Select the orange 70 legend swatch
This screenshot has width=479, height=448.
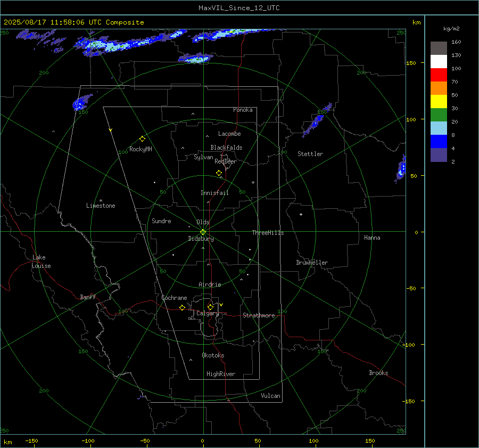pos(439,88)
